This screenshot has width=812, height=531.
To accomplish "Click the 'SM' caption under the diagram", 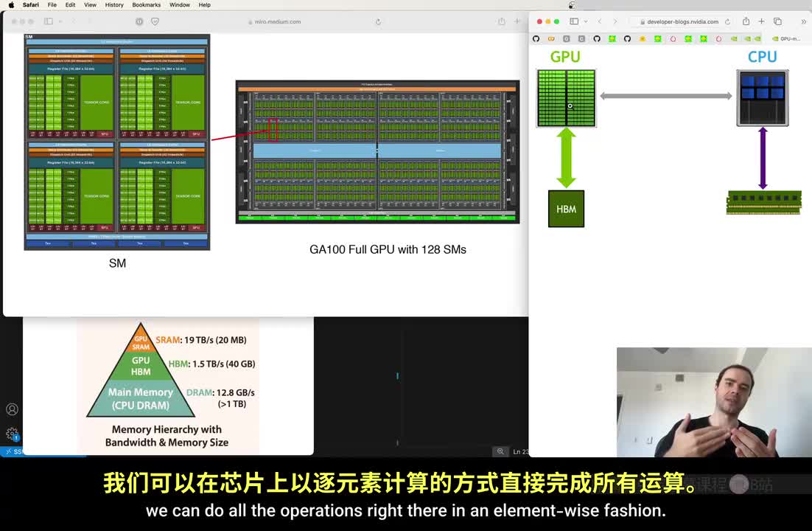I will click(x=118, y=263).
